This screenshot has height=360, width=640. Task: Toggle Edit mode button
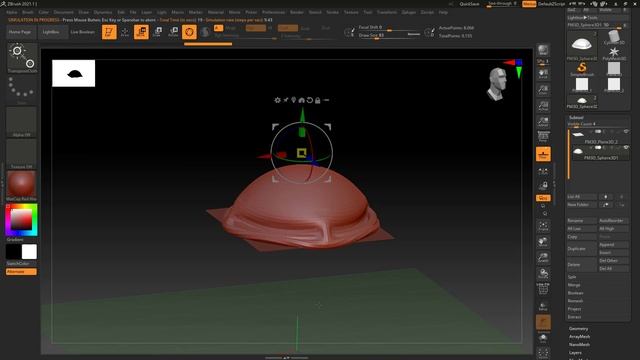(x=109, y=32)
